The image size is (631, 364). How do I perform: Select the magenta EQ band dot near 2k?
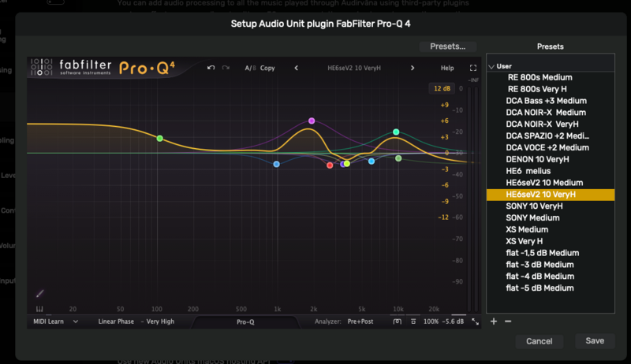click(x=312, y=121)
